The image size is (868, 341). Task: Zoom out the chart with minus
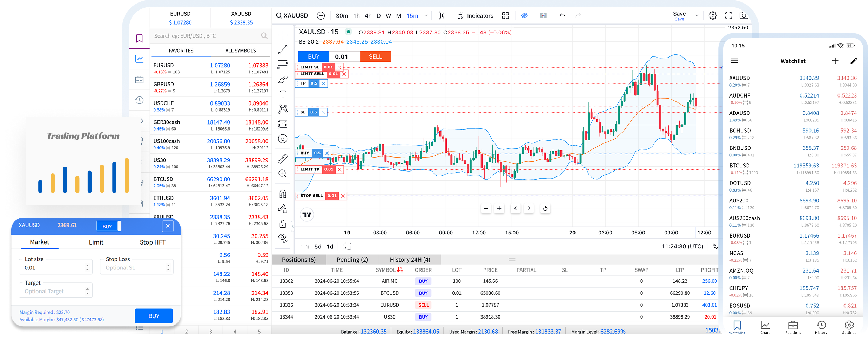[486, 208]
